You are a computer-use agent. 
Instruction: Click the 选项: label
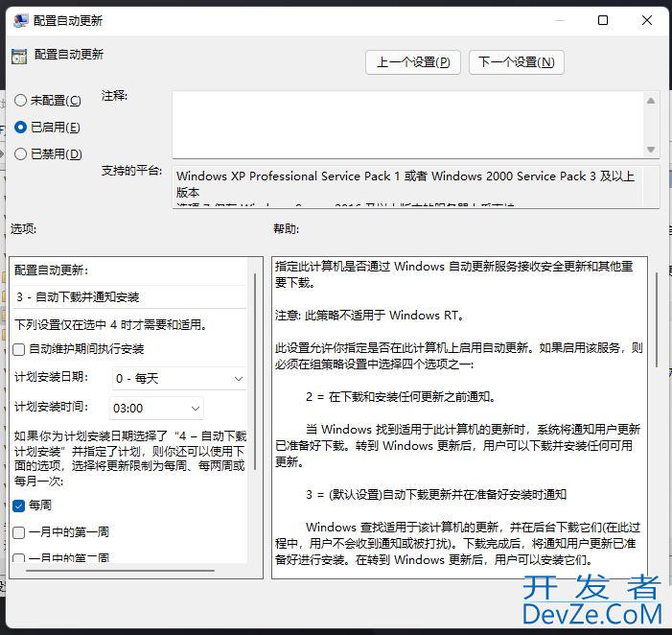pos(24,229)
